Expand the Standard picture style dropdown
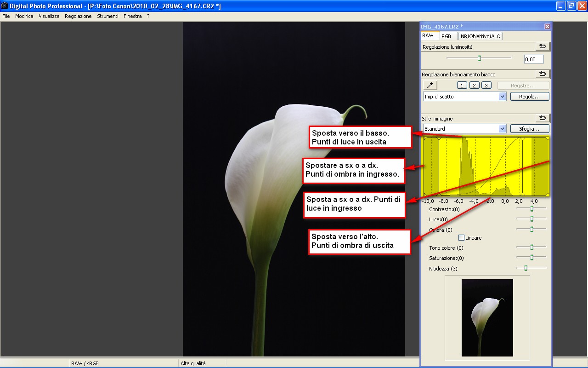 pos(502,129)
